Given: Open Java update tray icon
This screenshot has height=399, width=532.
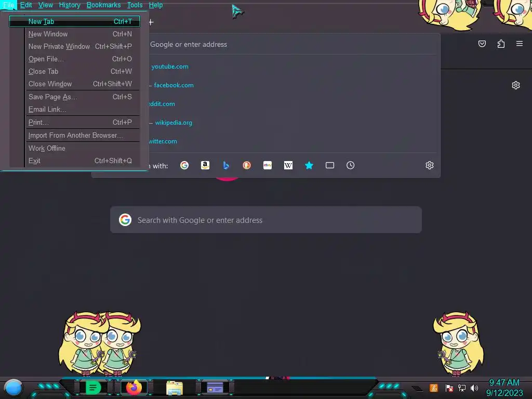Looking at the screenshot, I should pyautogui.click(x=434, y=388).
